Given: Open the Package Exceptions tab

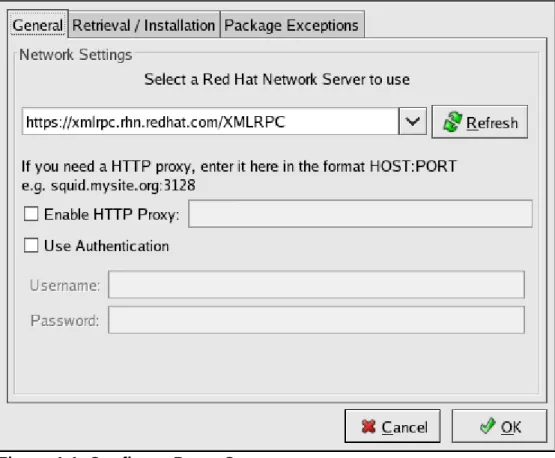Looking at the screenshot, I should [292, 25].
